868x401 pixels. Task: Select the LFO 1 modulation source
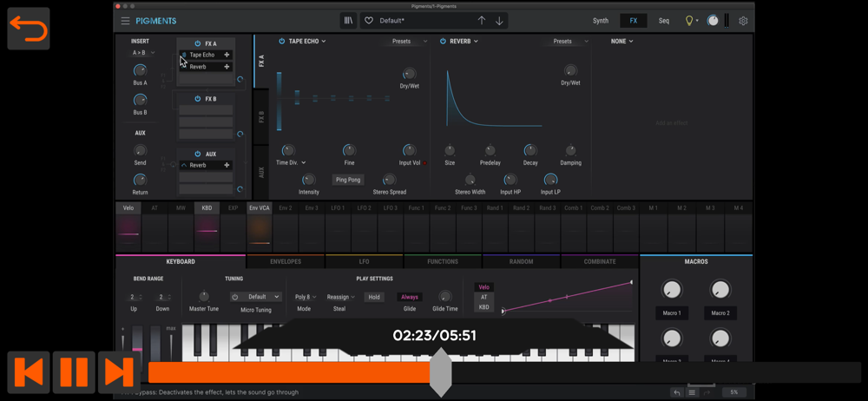coord(338,208)
